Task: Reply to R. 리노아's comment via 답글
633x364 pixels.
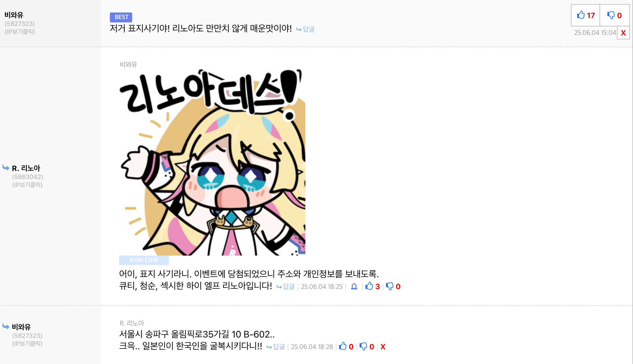Action: [286, 287]
